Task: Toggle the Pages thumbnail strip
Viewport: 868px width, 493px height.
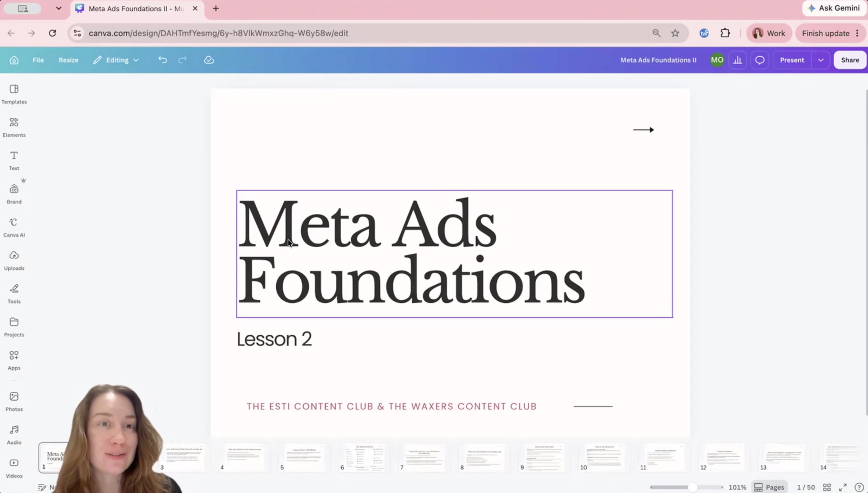Action: coord(769,487)
